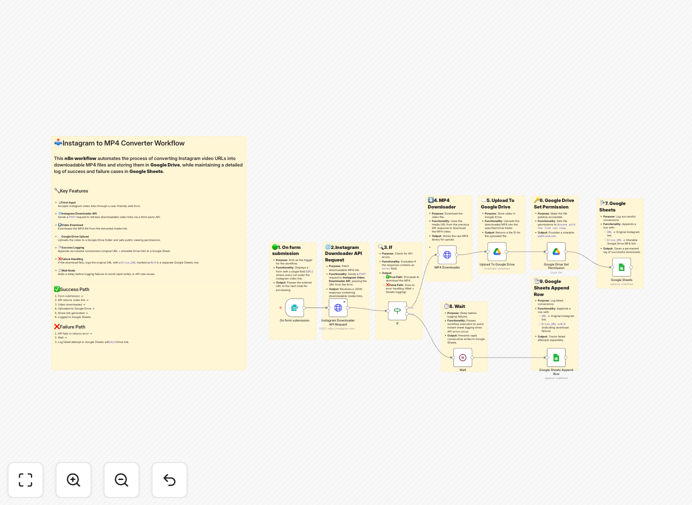This screenshot has height=505, width=692.
Task: Select the Wait node icon
Action: (x=463, y=358)
